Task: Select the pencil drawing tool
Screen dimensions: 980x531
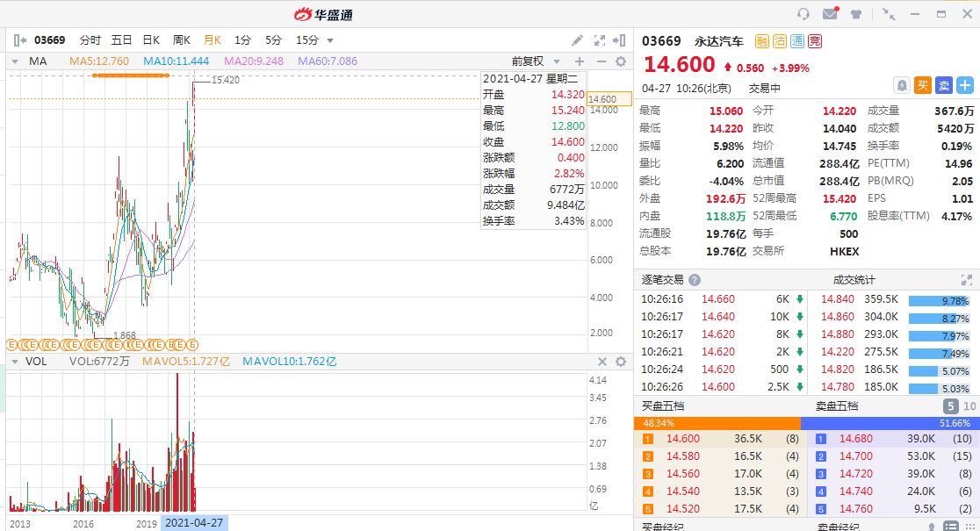Action: point(577,40)
